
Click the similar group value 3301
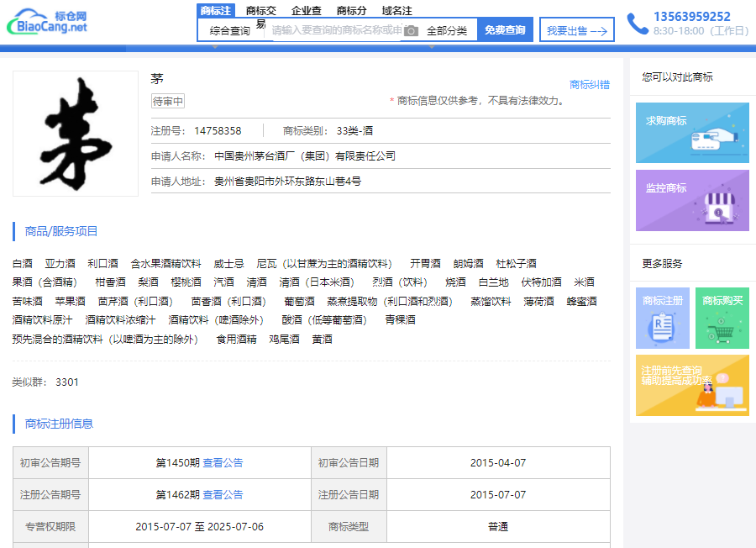(x=67, y=382)
